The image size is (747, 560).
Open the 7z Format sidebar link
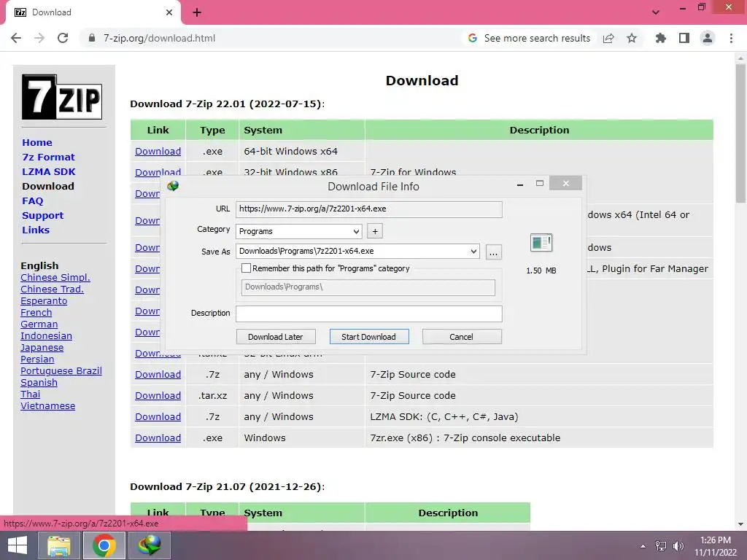click(48, 157)
